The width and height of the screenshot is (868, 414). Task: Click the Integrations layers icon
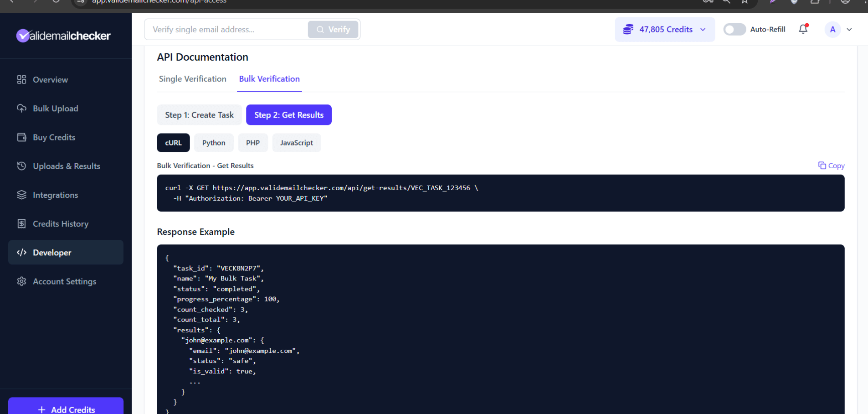(21, 195)
